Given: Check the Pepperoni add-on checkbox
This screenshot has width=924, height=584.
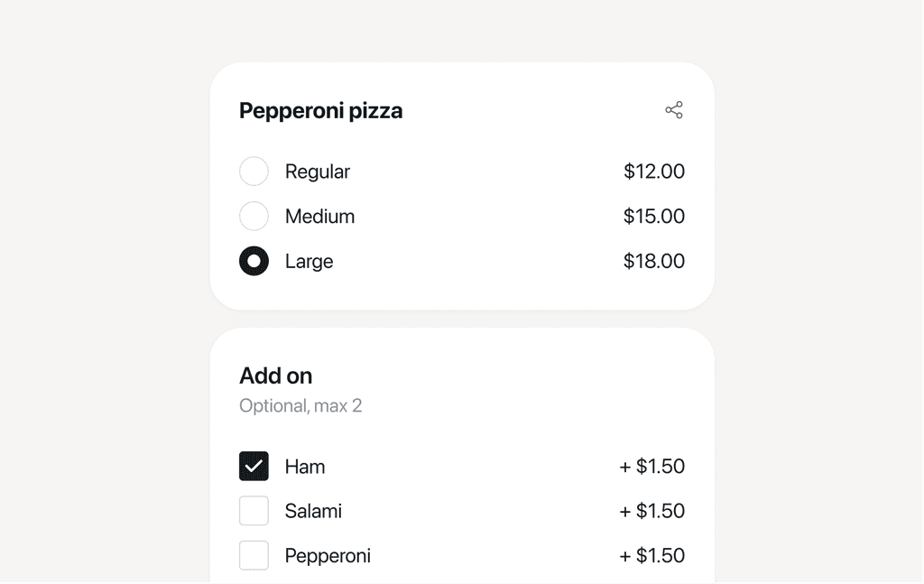Looking at the screenshot, I should point(254,555).
